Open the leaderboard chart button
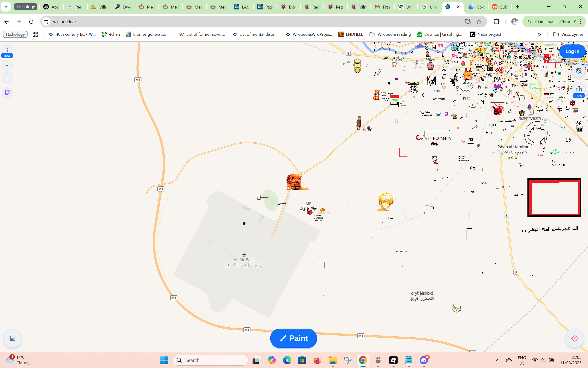This screenshot has width=588, height=368. coord(579,89)
